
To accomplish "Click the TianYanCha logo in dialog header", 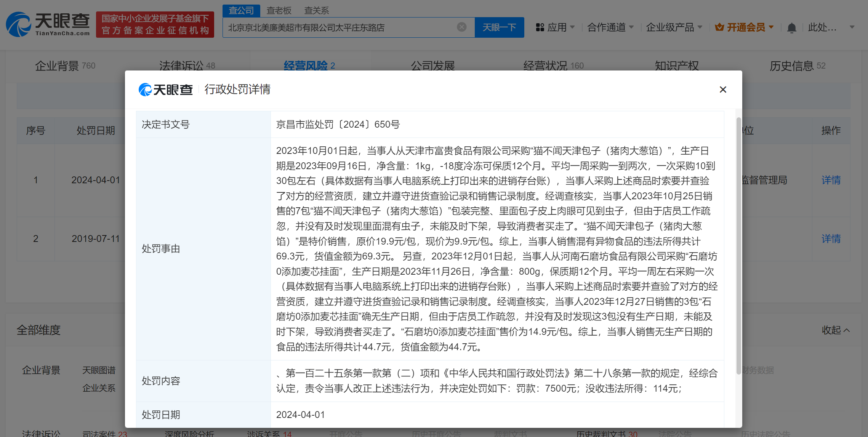I will tap(166, 90).
